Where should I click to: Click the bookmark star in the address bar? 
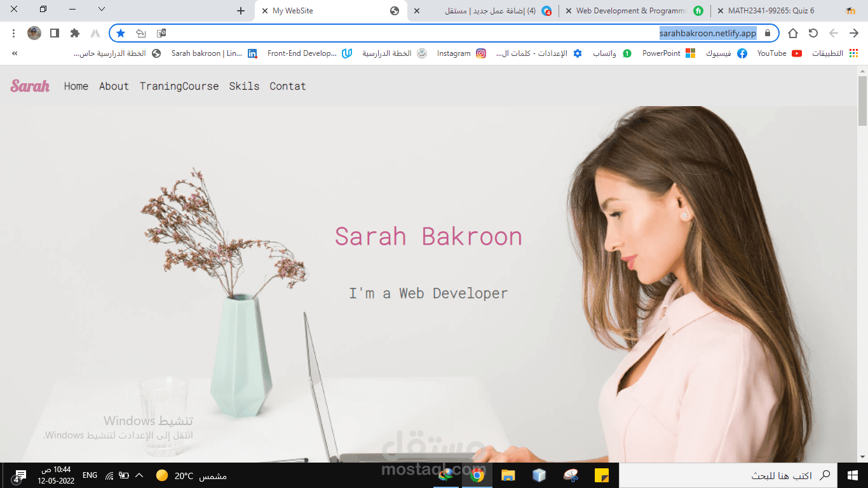coord(121,32)
